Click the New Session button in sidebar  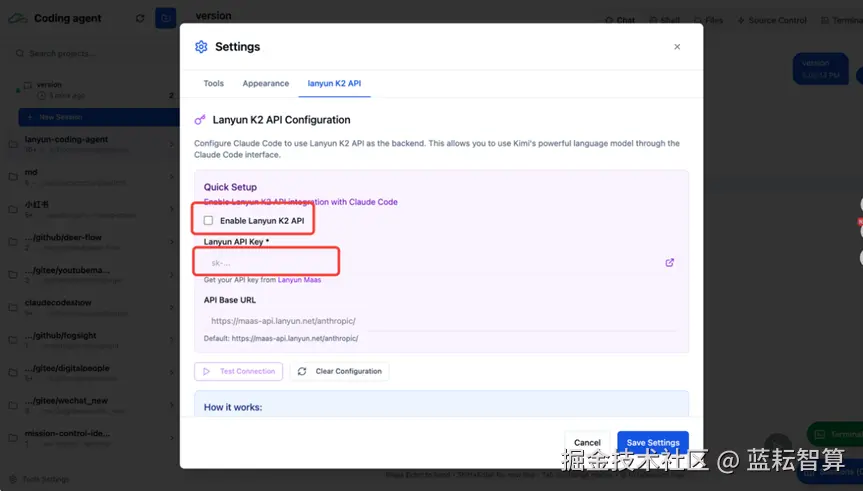pos(99,117)
